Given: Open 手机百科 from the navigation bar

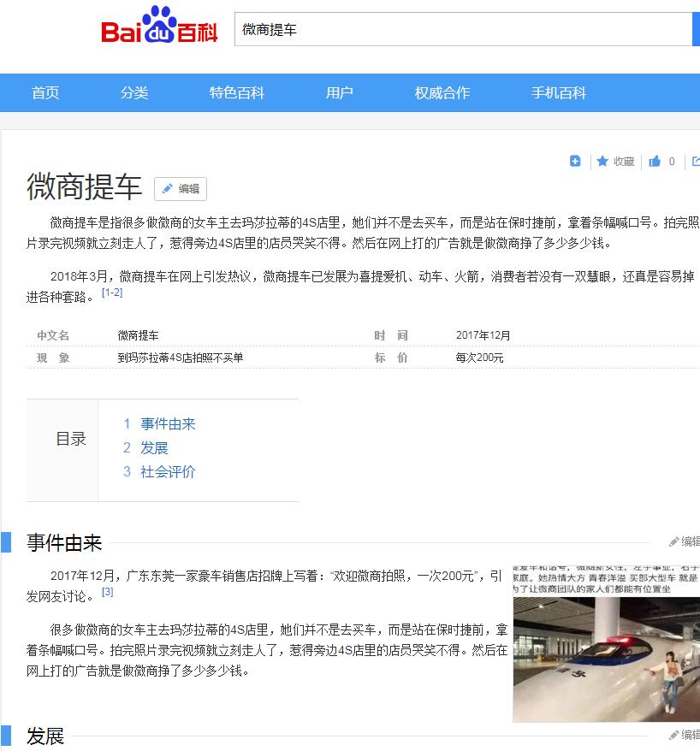Looking at the screenshot, I should pyautogui.click(x=556, y=92).
